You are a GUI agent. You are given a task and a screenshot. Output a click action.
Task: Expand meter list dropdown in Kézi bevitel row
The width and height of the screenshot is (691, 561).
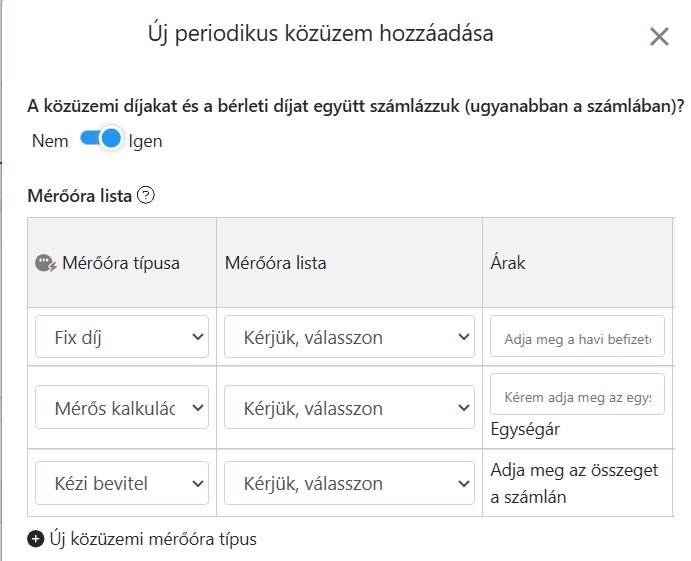[x=349, y=483]
